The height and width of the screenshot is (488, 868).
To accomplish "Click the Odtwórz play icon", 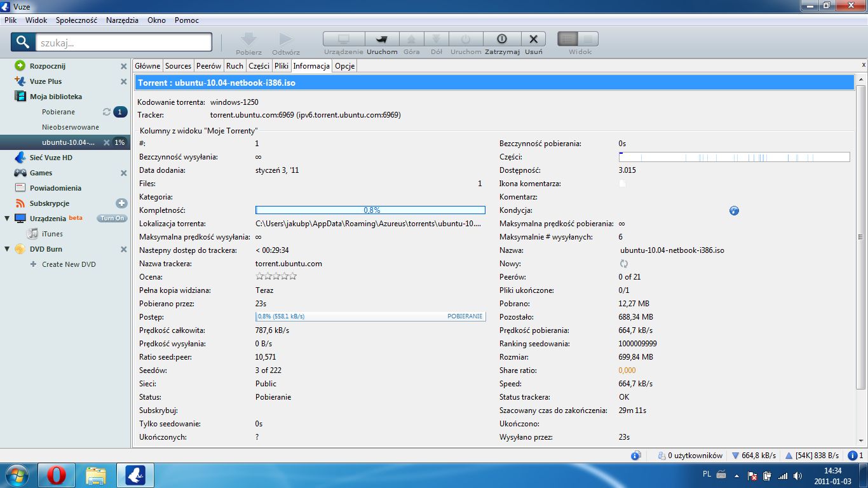I will click(x=286, y=39).
